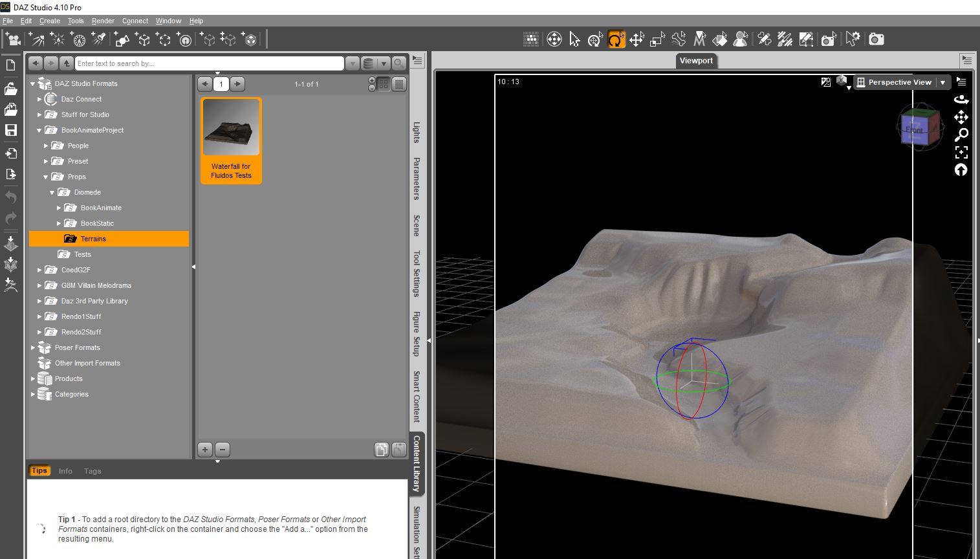Reset the viewport camera with the up-arrow icon

coord(961,170)
